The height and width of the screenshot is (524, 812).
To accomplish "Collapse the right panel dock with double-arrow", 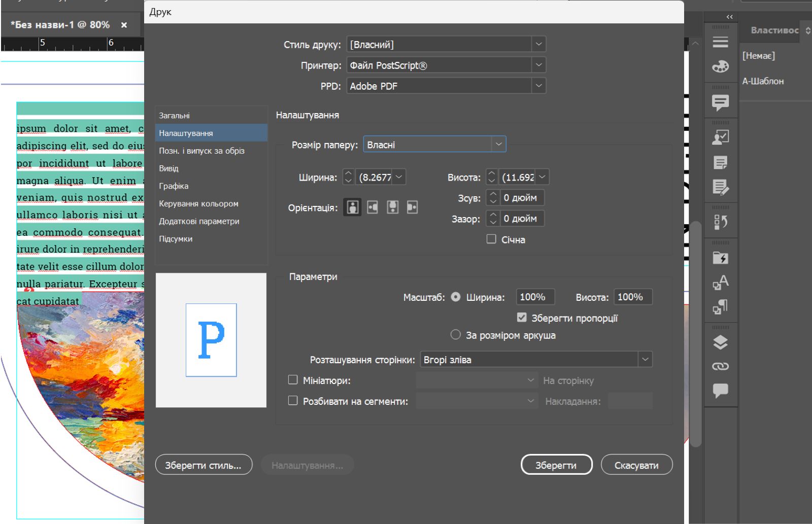I will point(729,17).
